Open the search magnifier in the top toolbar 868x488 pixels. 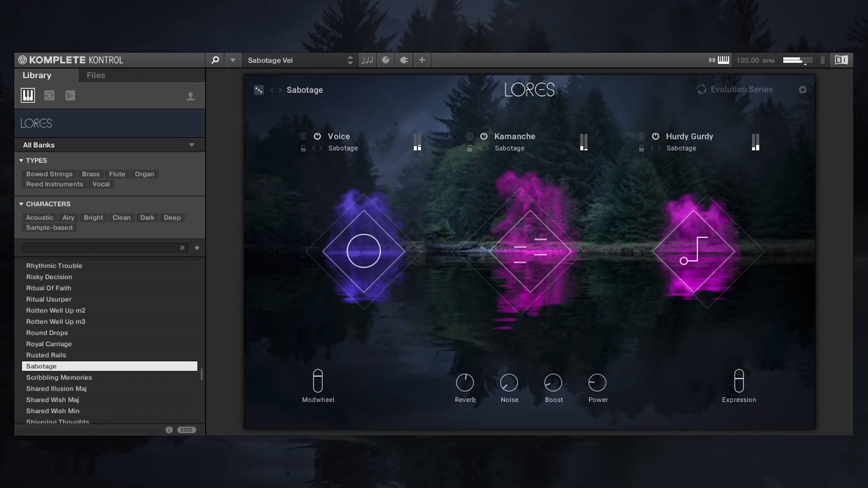pyautogui.click(x=215, y=60)
